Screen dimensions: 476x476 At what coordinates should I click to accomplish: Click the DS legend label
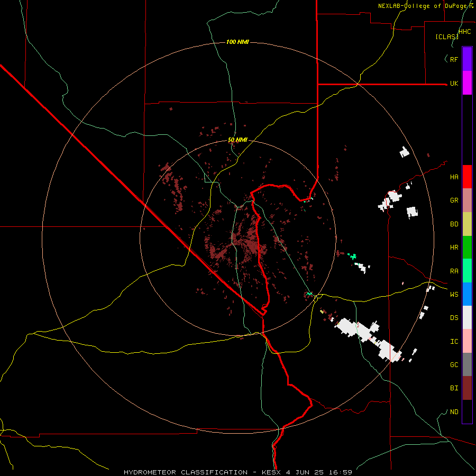point(454,318)
